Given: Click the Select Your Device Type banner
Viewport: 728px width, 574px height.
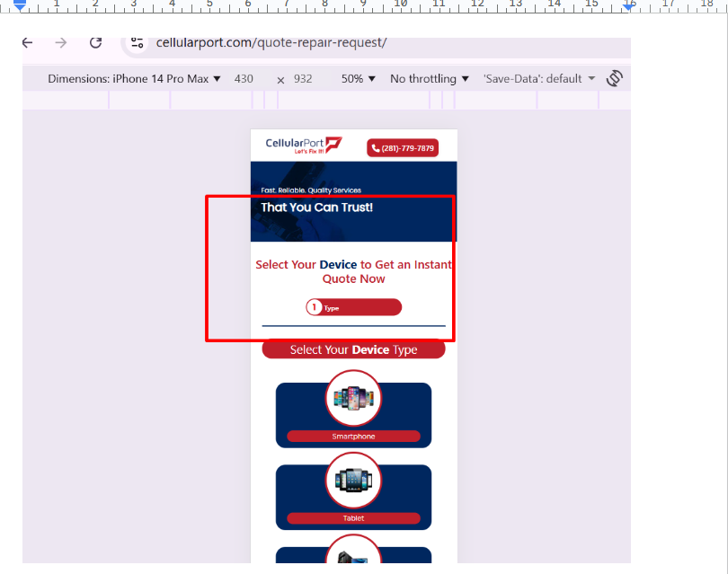Looking at the screenshot, I should pos(354,349).
